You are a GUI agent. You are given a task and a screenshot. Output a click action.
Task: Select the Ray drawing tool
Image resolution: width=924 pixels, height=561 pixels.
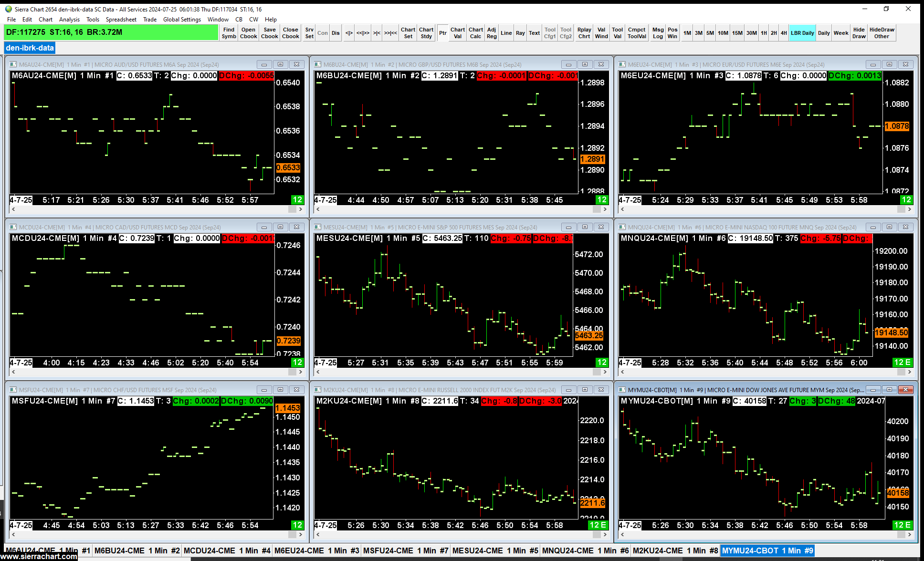520,33
